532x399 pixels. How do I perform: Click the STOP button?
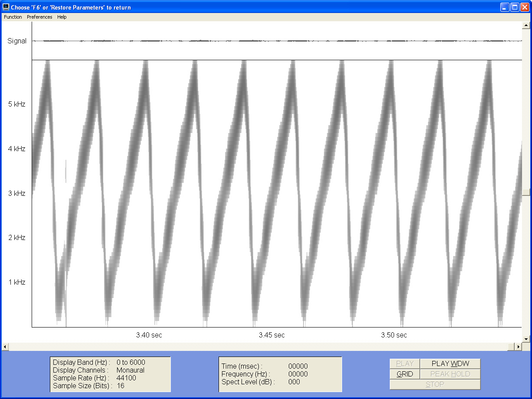(435, 384)
